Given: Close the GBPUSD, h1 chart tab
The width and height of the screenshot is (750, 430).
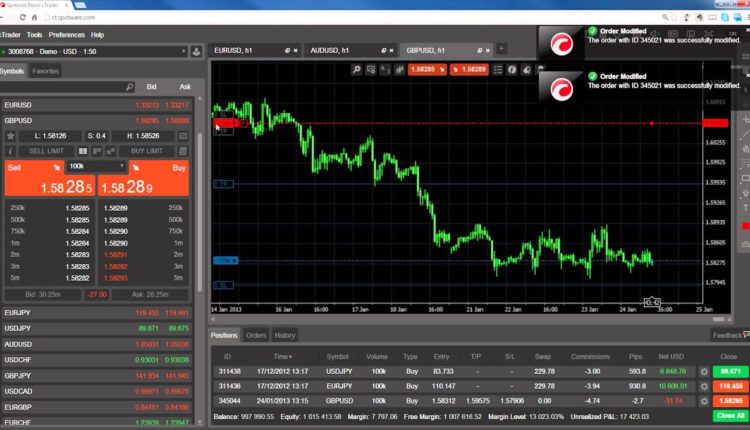Looking at the screenshot, I should (488, 50).
